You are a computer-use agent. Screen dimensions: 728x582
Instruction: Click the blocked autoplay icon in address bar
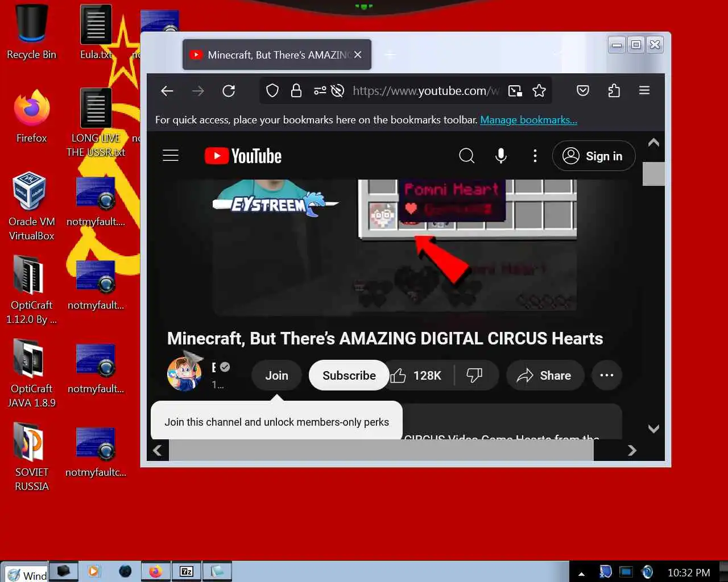pos(337,91)
